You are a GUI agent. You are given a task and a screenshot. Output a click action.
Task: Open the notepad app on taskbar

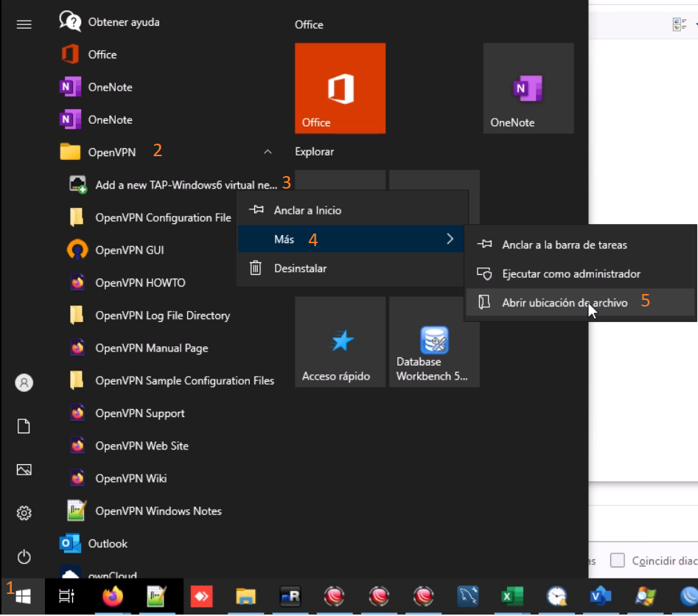pyautogui.click(x=157, y=596)
